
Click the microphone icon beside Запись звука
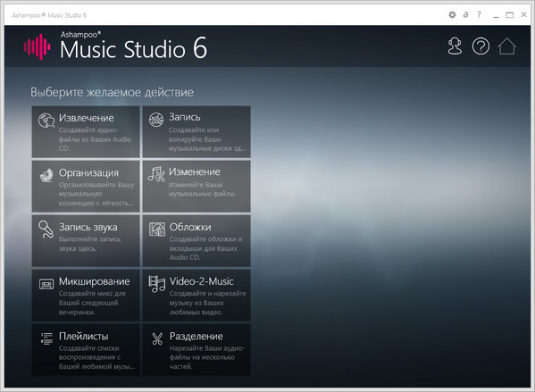click(46, 229)
